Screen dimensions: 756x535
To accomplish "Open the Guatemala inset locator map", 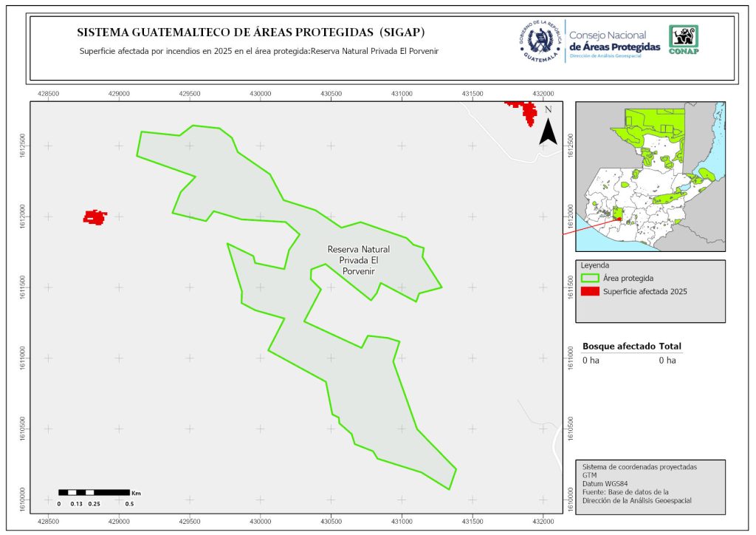I will (650, 176).
